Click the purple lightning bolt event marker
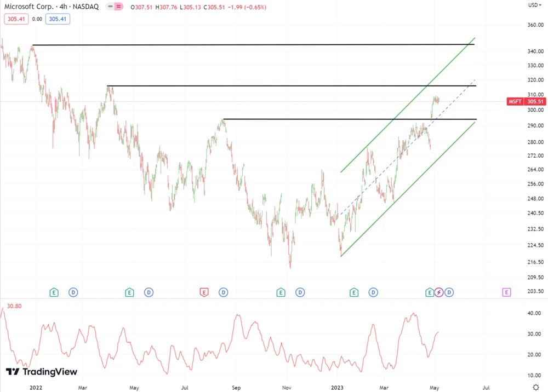The width and height of the screenshot is (548, 392). [x=439, y=292]
